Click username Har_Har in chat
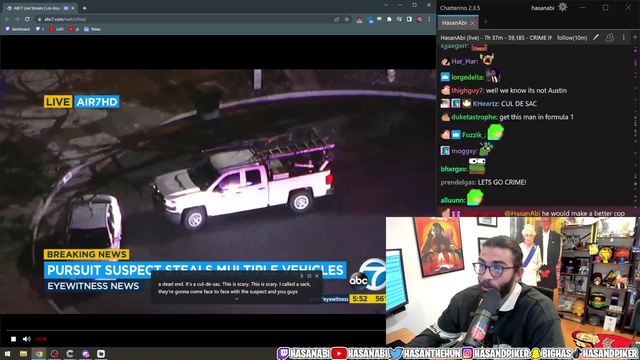640x360 pixels. [x=464, y=61]
